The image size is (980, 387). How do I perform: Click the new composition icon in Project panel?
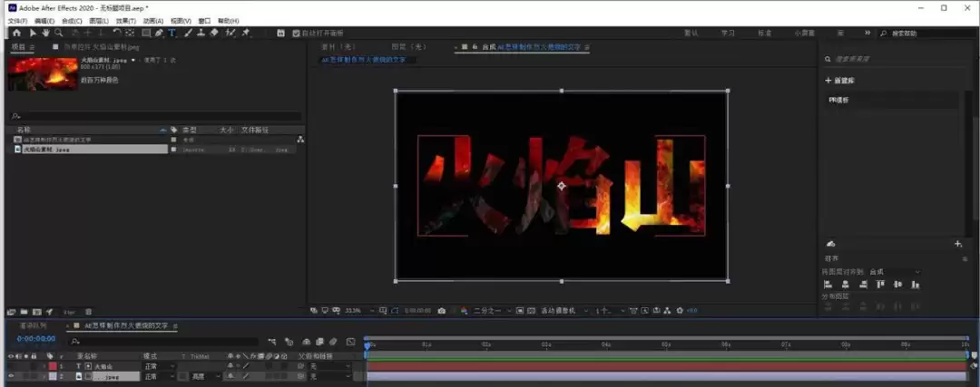click(x=36, y=312)
